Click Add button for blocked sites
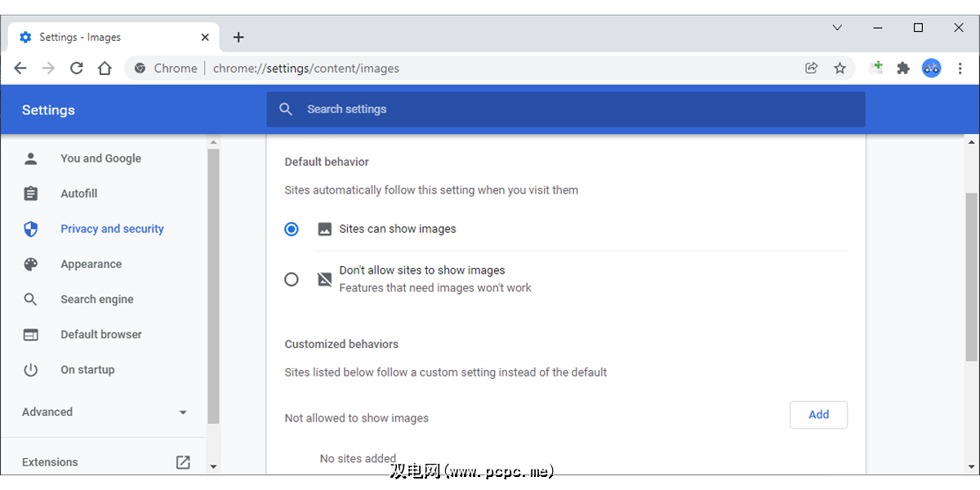 coord(818,415)
